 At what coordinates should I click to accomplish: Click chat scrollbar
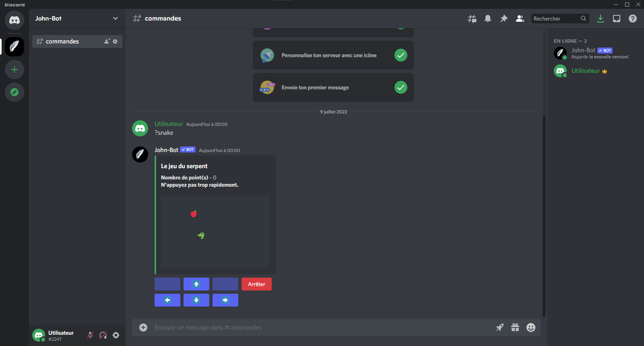[544, 216]
